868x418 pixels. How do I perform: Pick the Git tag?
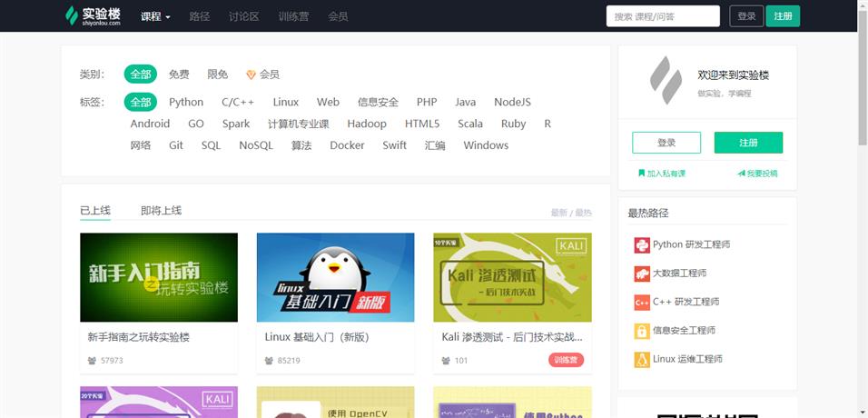(176, 145)
